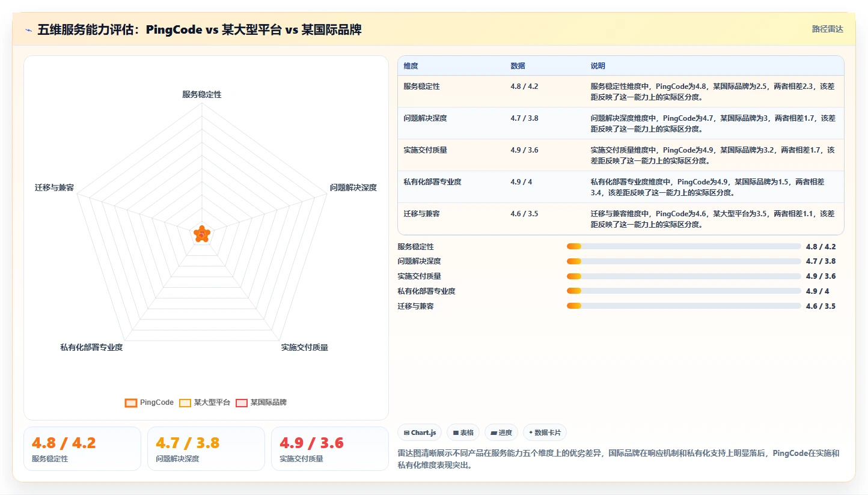This screenshot has width=868, height=495.
Task: Click the 迁移与兼容 radar axis label
Action: (54, 187)
